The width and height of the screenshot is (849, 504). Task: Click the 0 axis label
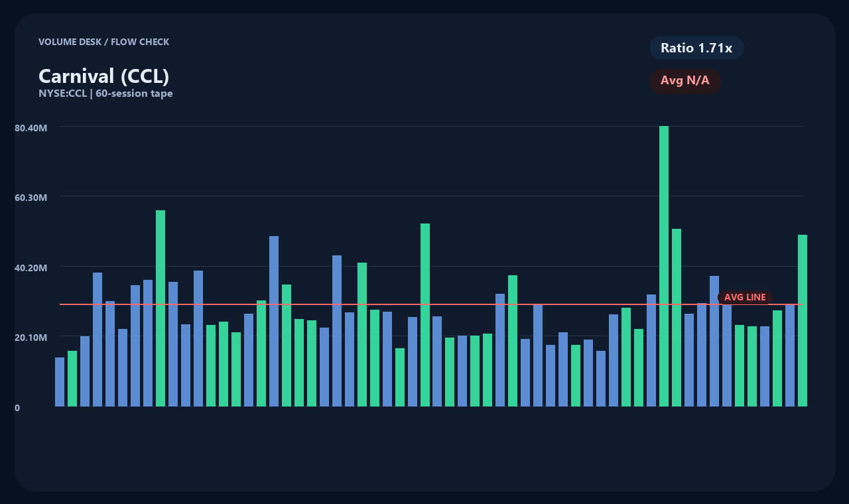pyautogui.click(x=17, y=408)
